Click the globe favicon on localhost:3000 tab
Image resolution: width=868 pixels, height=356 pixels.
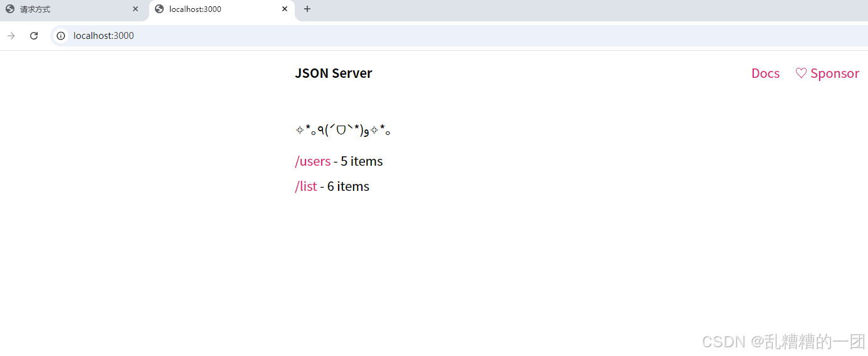click(159, 9)
